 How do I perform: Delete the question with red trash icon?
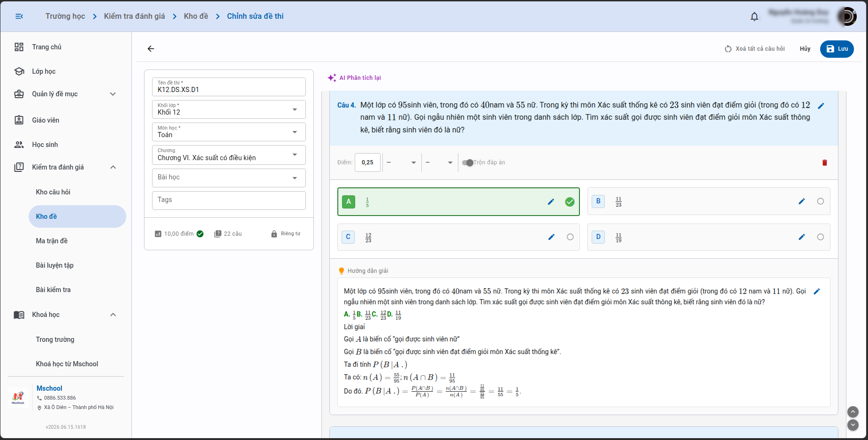824,162
